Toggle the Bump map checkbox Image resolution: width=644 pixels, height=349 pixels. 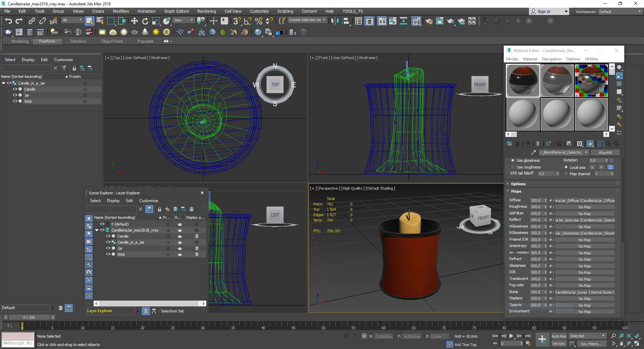click(x=550, y=292)
